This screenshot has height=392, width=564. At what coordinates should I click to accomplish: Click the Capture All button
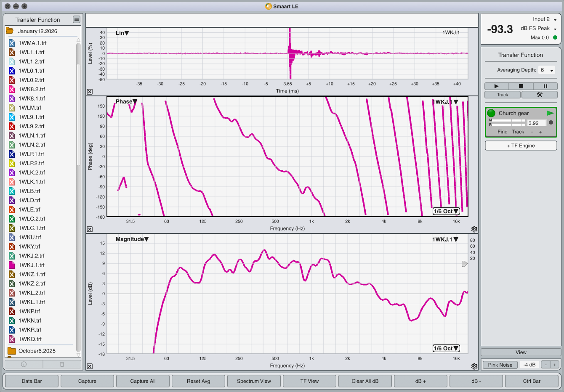(x=143, y=381)
